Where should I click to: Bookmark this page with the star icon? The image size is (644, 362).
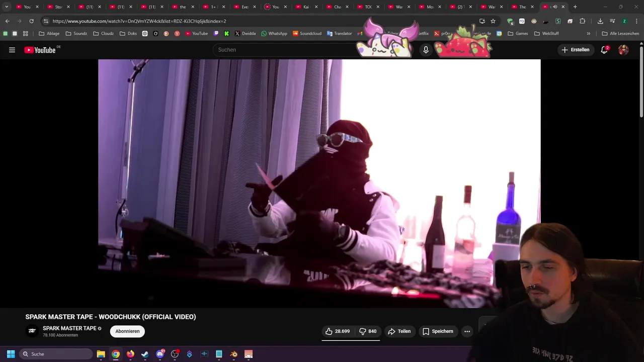pos(493,21)
